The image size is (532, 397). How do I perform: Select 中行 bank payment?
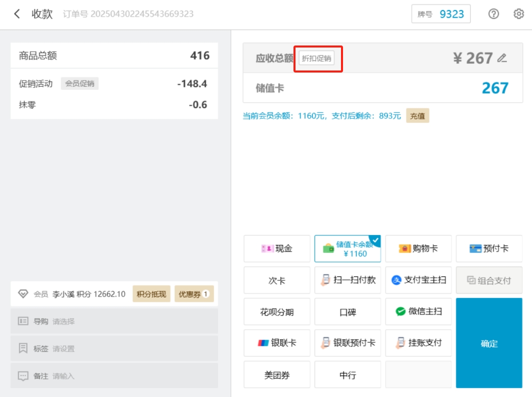pos(347,374)
